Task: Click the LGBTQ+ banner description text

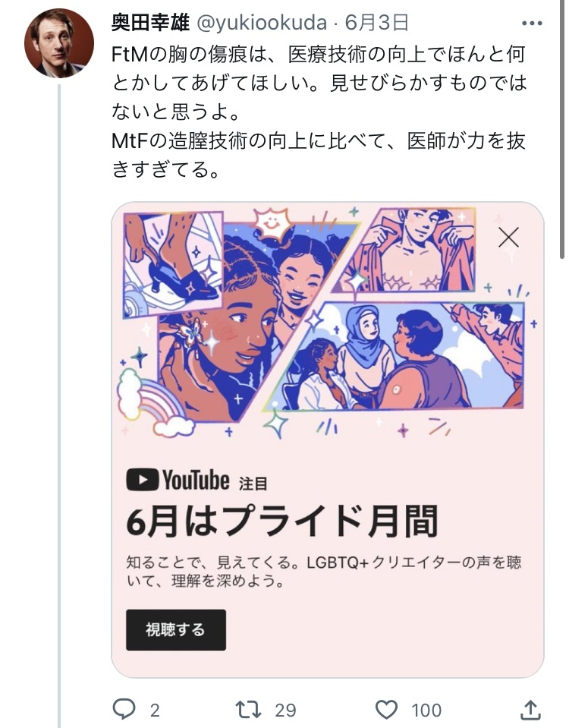Action: tap(324, 571)
